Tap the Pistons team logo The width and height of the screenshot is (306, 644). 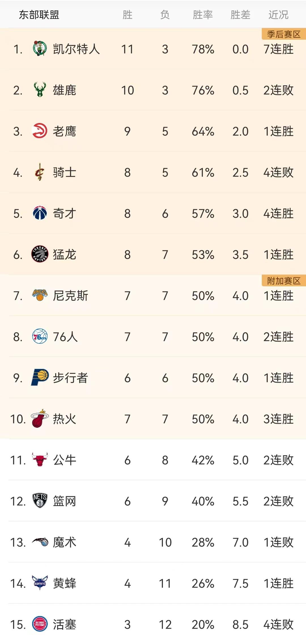(x=40, y=624)
